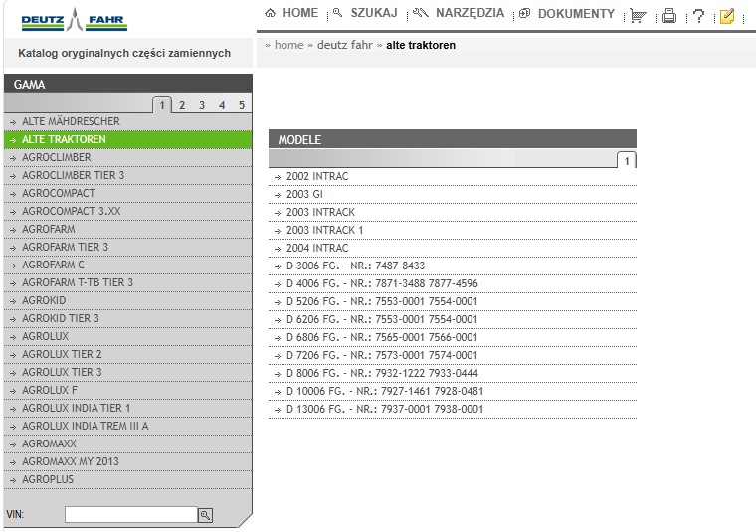Switch to GAMA page 3 tab
Screen dimensions: 756x532
(202, 105)
